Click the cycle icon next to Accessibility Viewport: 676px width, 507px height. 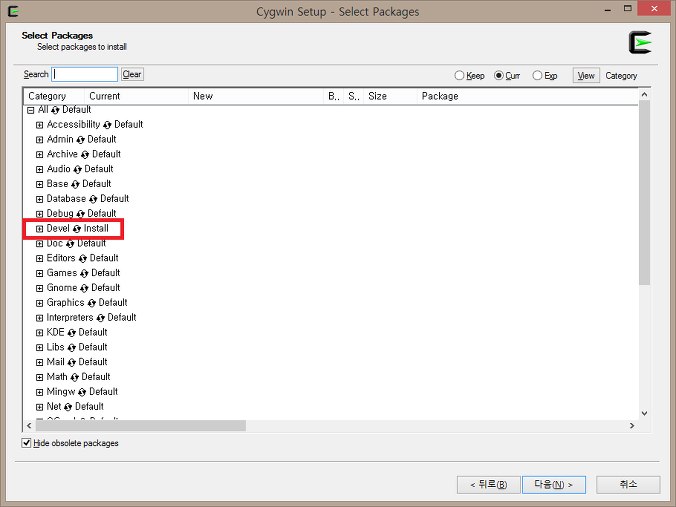pos(107,125)
